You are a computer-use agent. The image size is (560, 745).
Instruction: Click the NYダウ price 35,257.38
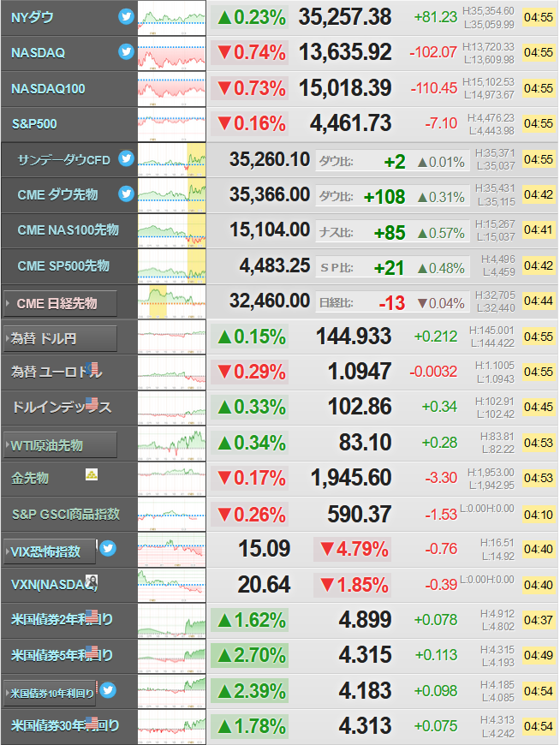[345, 18]
